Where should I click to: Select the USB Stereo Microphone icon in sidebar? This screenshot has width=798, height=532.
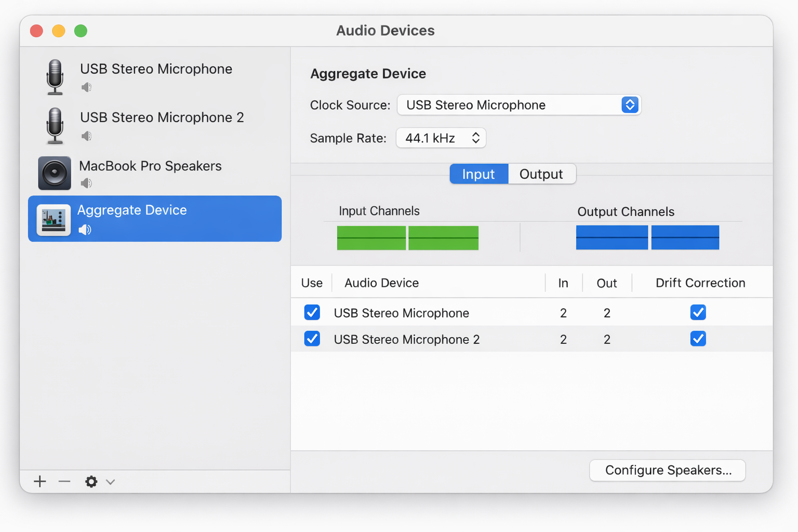55,77
